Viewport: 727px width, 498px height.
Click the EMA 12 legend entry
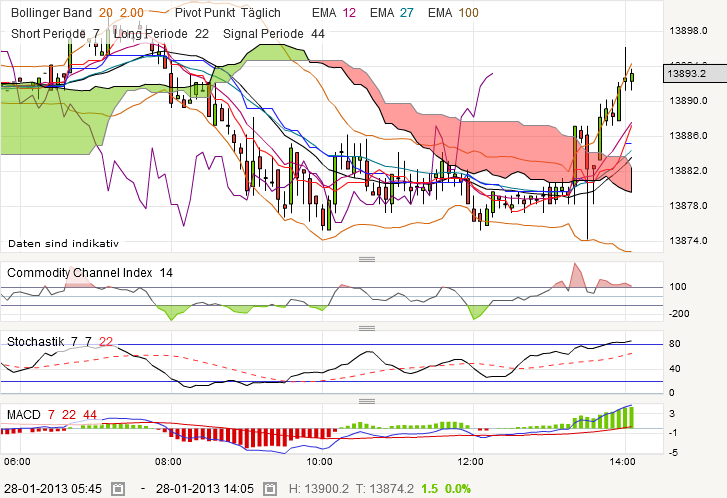pyautogui.click(x=334, y=13)
